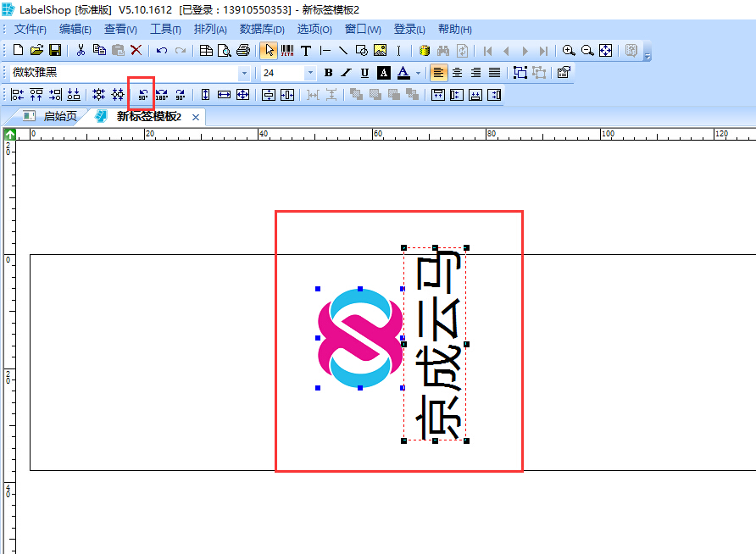Screen dimensions: 756x554
Task: Open the 文件(F) menu
Action: 32,30
